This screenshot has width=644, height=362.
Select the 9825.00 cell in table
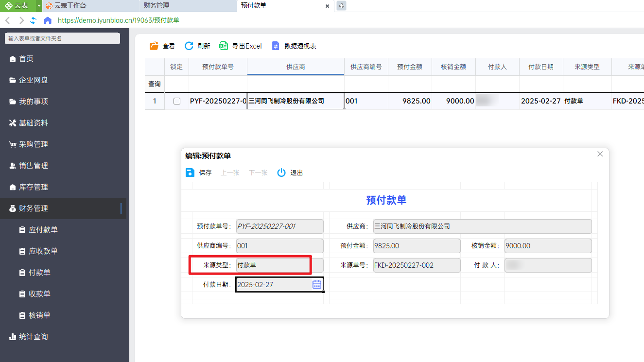point(410,101)
